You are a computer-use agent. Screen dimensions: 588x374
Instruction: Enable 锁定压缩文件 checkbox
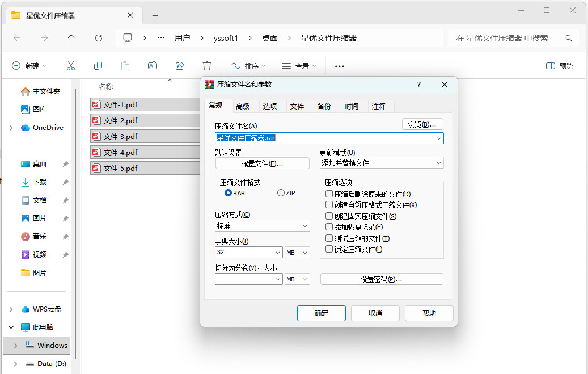[329, 249]
